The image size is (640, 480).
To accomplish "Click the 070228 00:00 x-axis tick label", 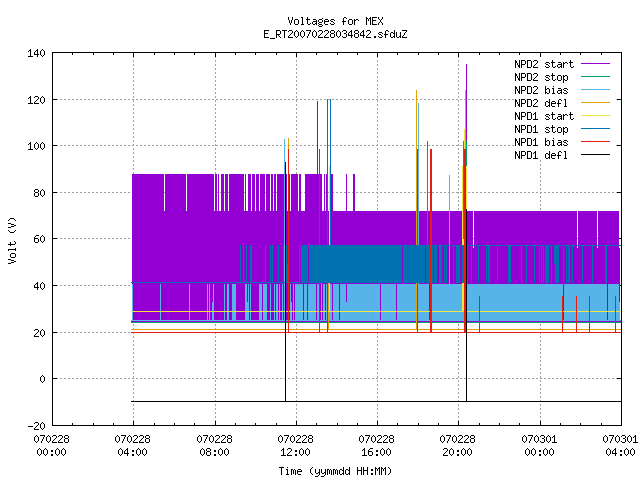I will coord(51,446).
